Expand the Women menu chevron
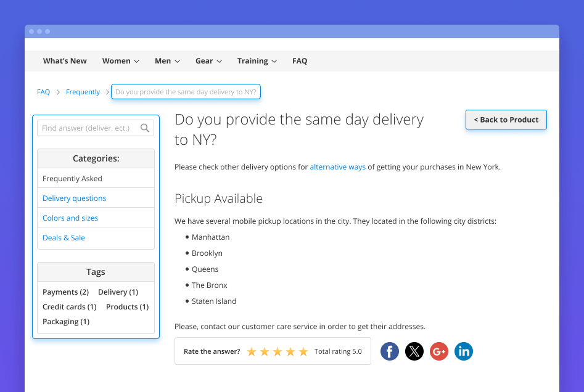The width and height of the screenshot is (584, 392). 137,62
